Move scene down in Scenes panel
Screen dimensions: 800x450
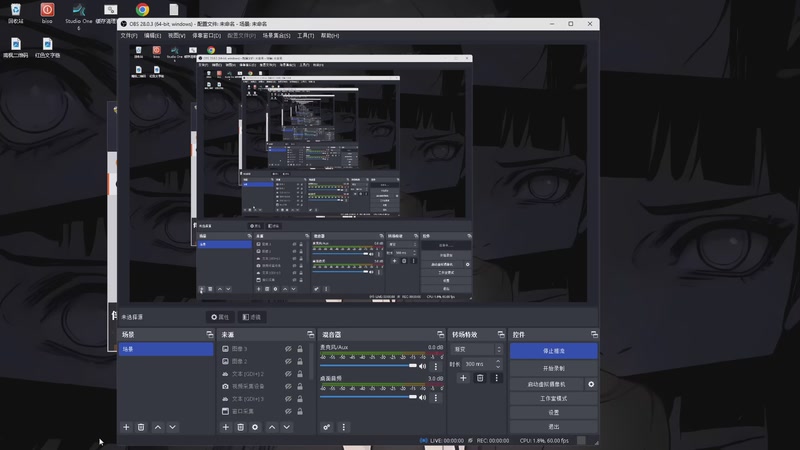coord(172,427)
